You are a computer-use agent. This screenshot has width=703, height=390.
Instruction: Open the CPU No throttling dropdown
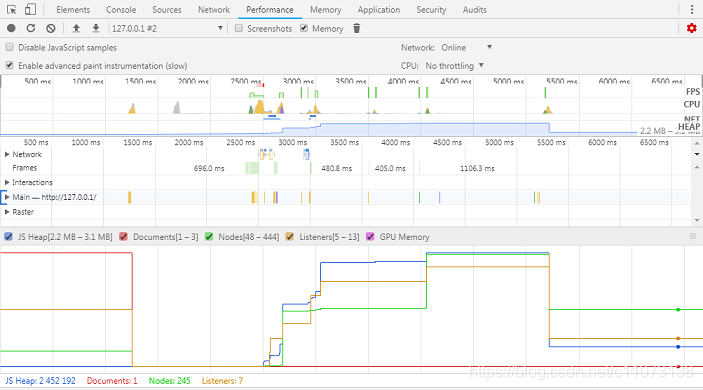(455, 65)
